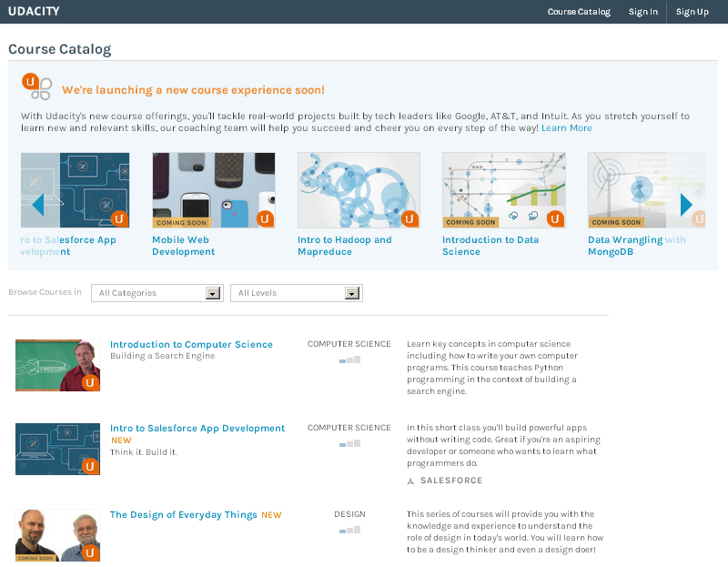Open Course Catalog in the top navigation
The height and width of the screenshot is (567, 728).
pos(579,12)
